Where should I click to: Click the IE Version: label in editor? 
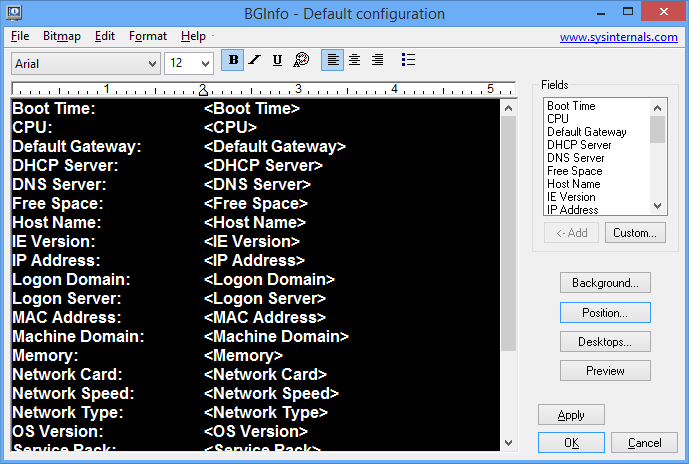(54, 241)
